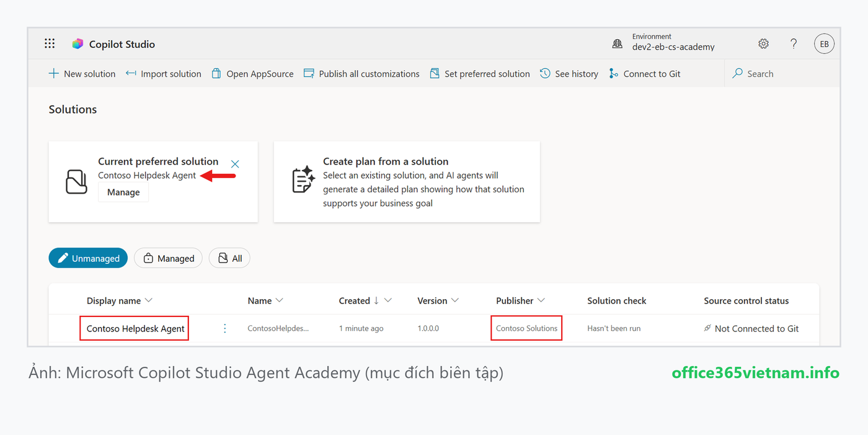Click the ContosoHelpdes... name cell
Viewport: 868px width, 435px height.
pos(278,328)
